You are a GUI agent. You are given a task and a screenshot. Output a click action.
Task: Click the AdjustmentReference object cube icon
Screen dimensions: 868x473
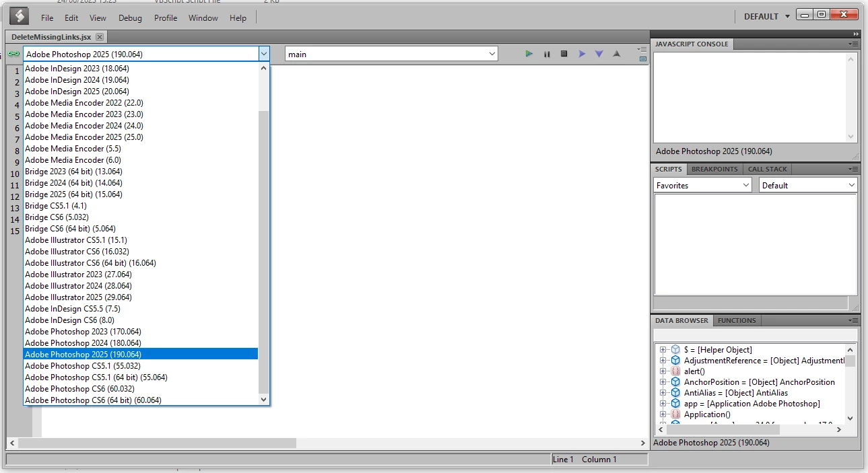675,361
